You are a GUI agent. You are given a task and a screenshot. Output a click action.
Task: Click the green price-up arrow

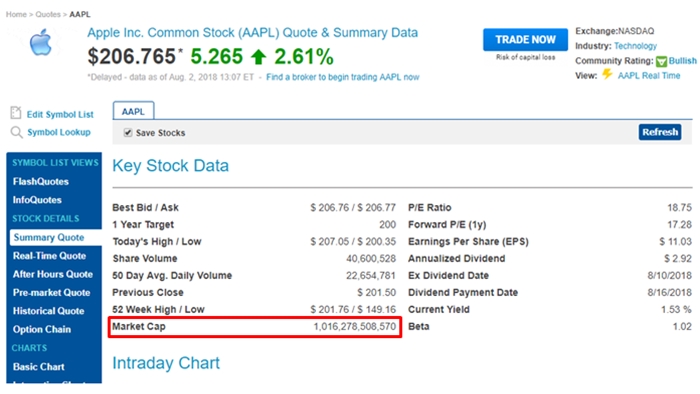point(258,57)
